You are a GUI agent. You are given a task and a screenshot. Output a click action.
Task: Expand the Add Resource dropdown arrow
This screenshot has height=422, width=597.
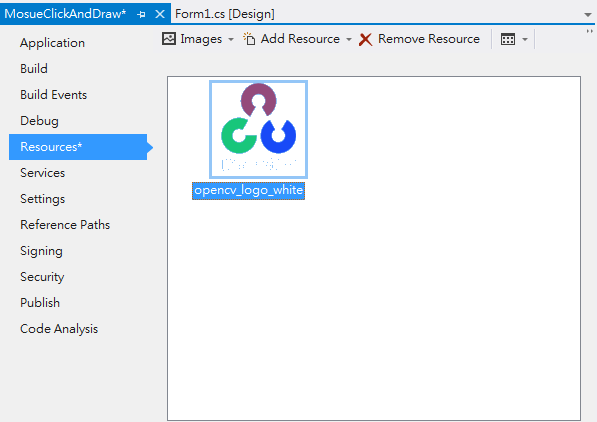pyautogui.click(x=349, y=39)
